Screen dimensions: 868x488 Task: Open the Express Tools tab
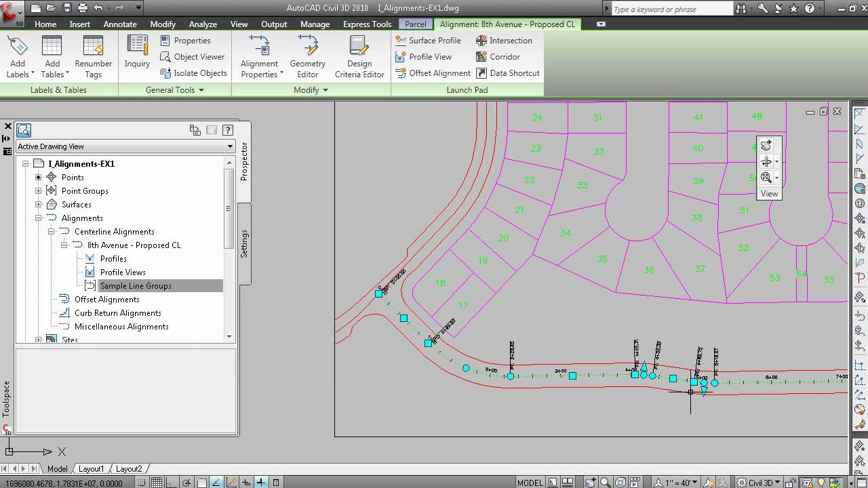coord(367,24)
